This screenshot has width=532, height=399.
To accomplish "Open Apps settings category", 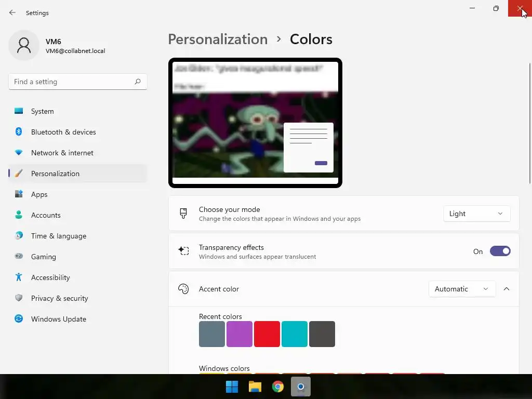I will click(78, 194).
